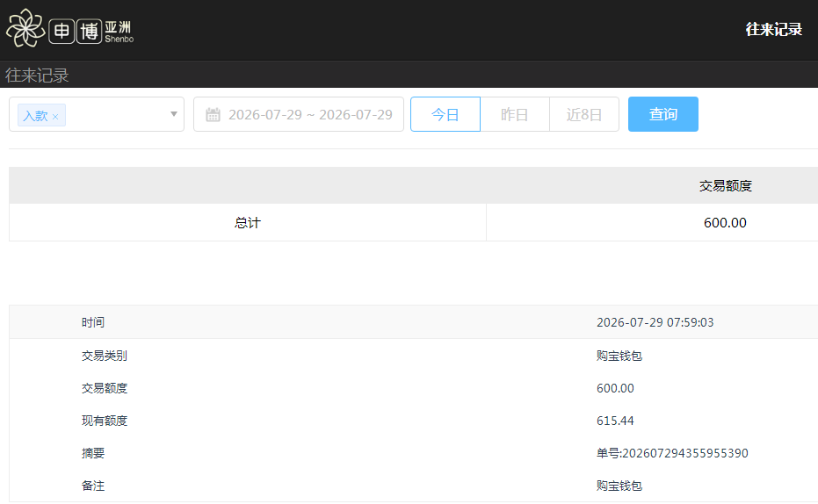Click the 现有额度 row label
Viewport: 818px width, 504px height.
click(105, 421)
